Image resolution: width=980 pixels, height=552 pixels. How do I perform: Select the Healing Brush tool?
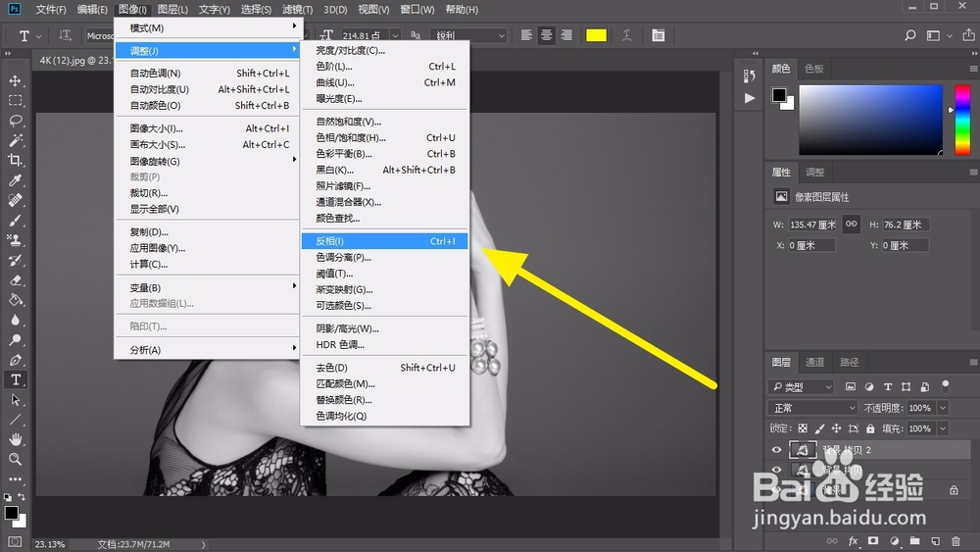click(x=15, y=200)
